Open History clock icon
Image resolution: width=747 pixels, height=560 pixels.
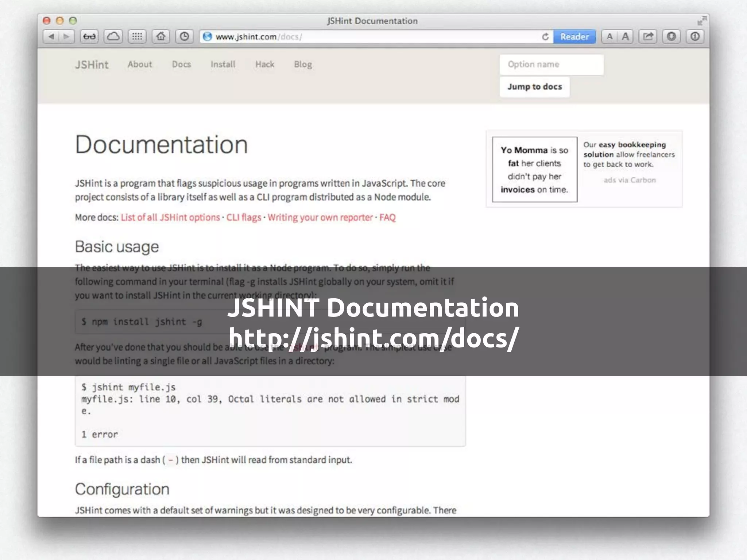tap(185, 36)
